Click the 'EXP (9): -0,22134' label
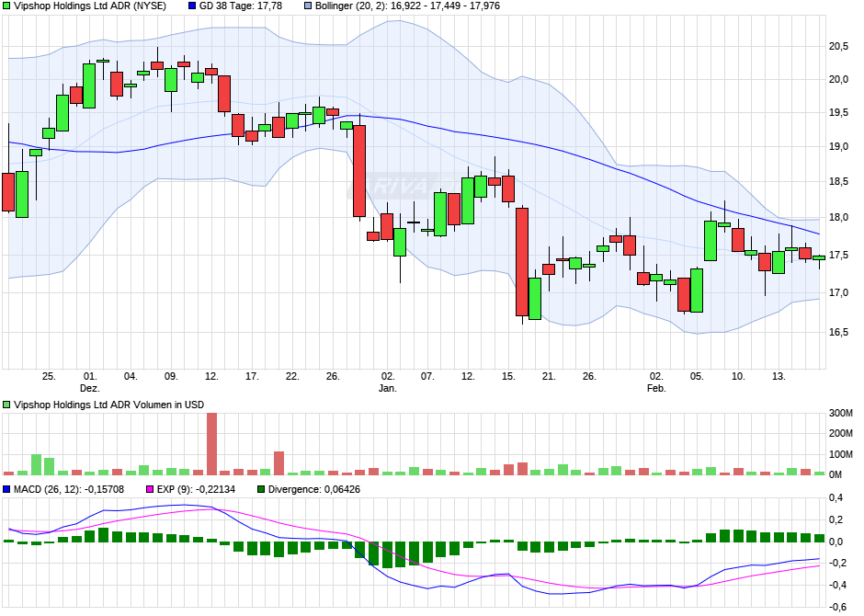The width and height of the screenshot is (864, 616). (x=196, y=489)
